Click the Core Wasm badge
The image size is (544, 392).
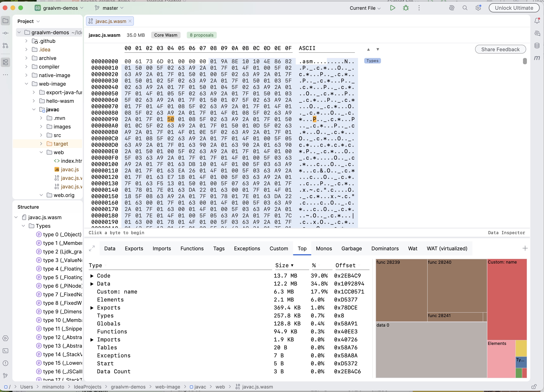click(166, 35)
